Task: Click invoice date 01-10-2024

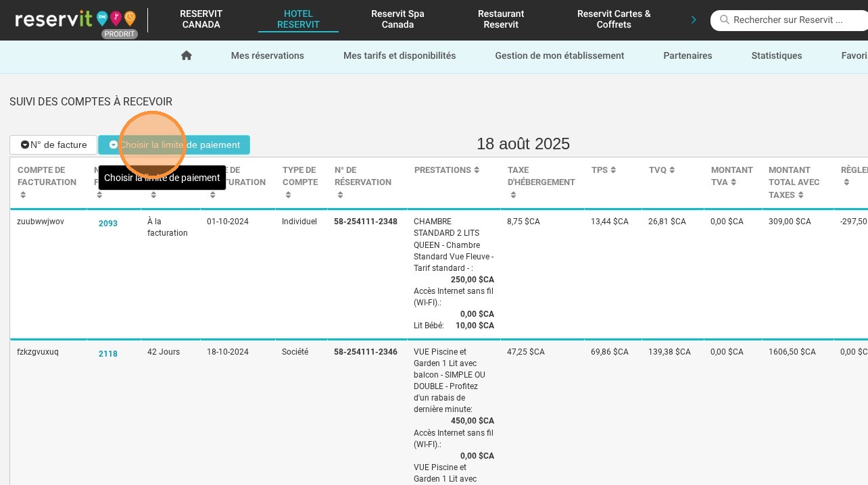Action: coord(228,222)
